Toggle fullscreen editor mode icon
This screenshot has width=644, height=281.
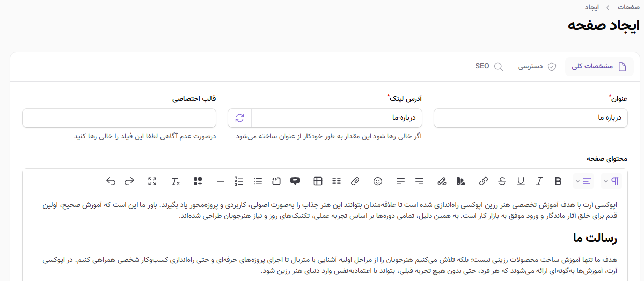tap(152, 181)
